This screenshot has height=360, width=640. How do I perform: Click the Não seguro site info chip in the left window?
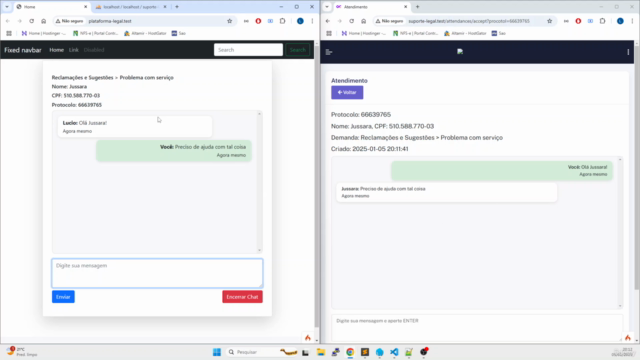pos(69,21)
